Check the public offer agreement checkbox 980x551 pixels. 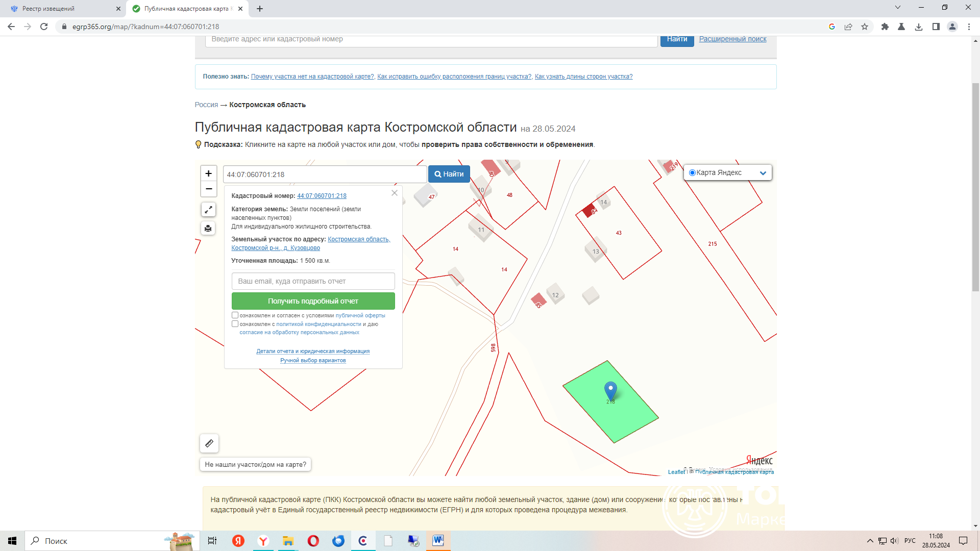coord(235,315)
